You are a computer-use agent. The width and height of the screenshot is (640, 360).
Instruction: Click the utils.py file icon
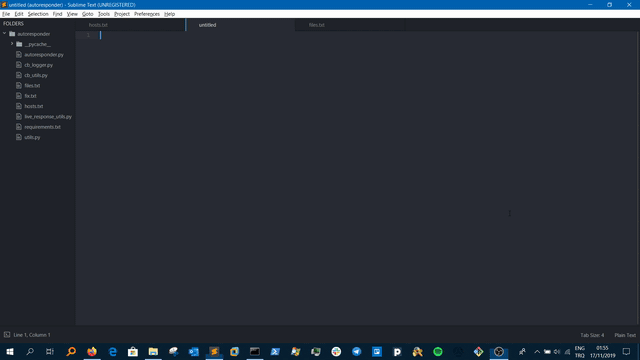click(x=19, y=137)
